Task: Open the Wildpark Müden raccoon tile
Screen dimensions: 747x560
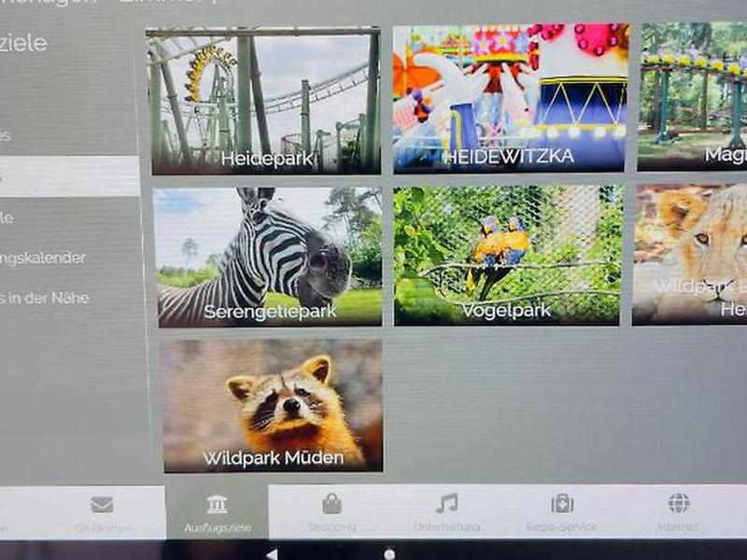Action: (x=272, y=405)
